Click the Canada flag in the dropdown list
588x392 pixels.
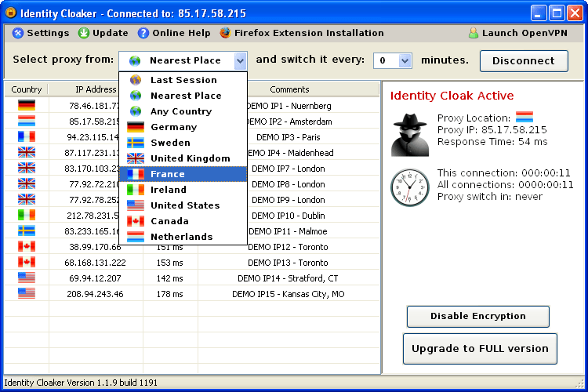136,221
